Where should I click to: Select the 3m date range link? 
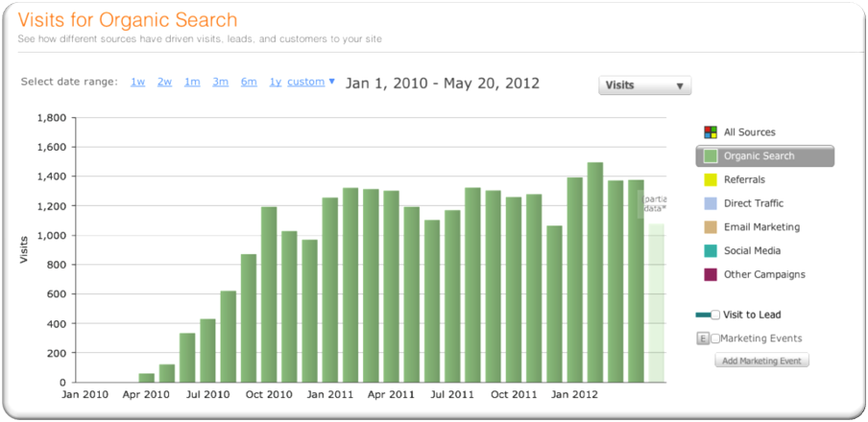point(221,82)
